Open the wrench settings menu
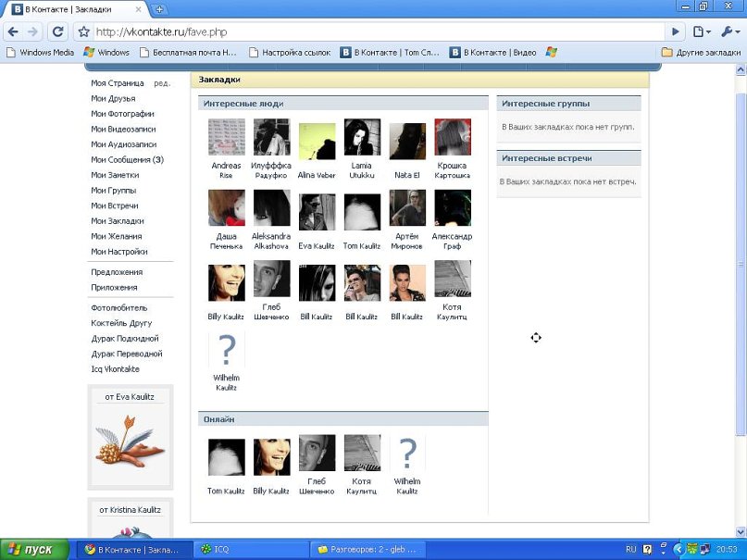747x560 pixels. [x=731, y=31]
